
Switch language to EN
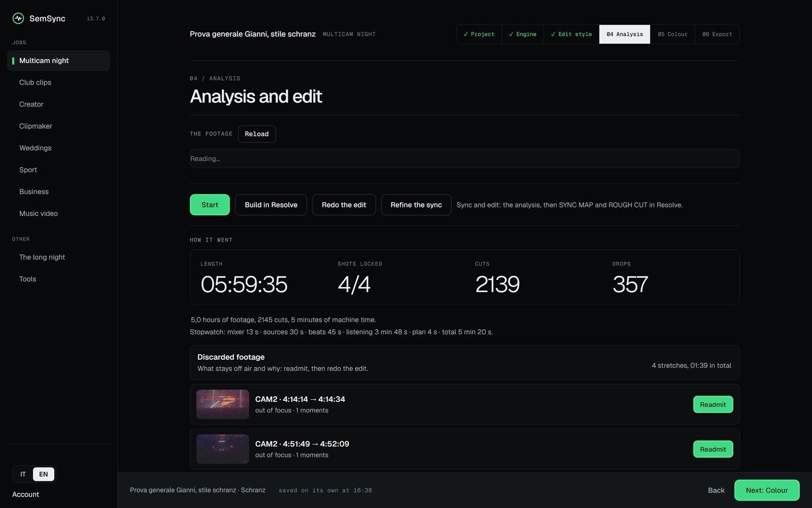point(44,474)
